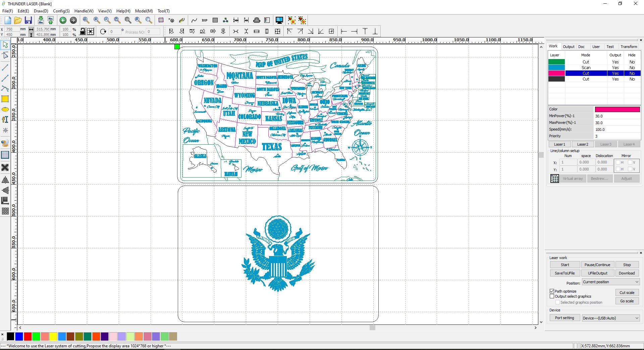The width and height of the screenshot is (644, 350).
Task: Select the green layer color swatch
Action: [556, 62]
